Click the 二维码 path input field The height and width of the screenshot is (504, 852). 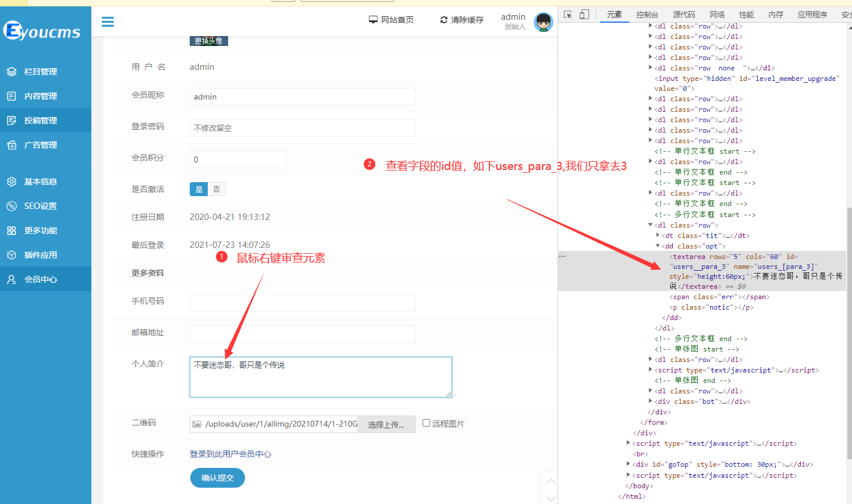[274, 424]
